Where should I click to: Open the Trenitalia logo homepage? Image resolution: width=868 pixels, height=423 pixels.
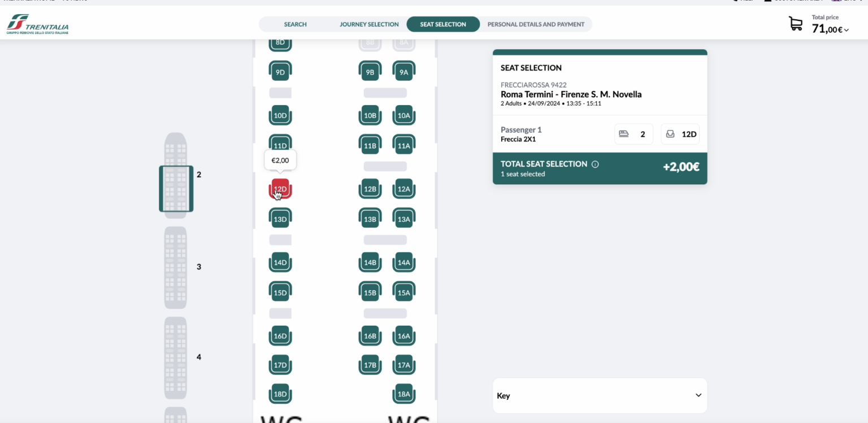(x=38, y=24)
